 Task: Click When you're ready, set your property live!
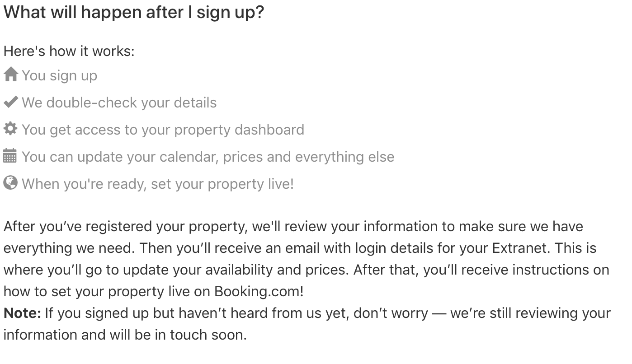coord(158,184)
